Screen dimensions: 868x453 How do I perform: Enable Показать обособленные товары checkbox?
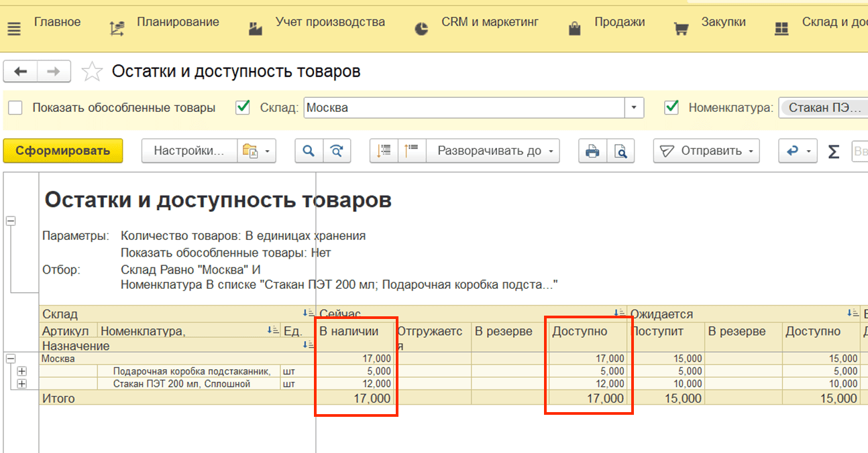click(x=15, y=107)
